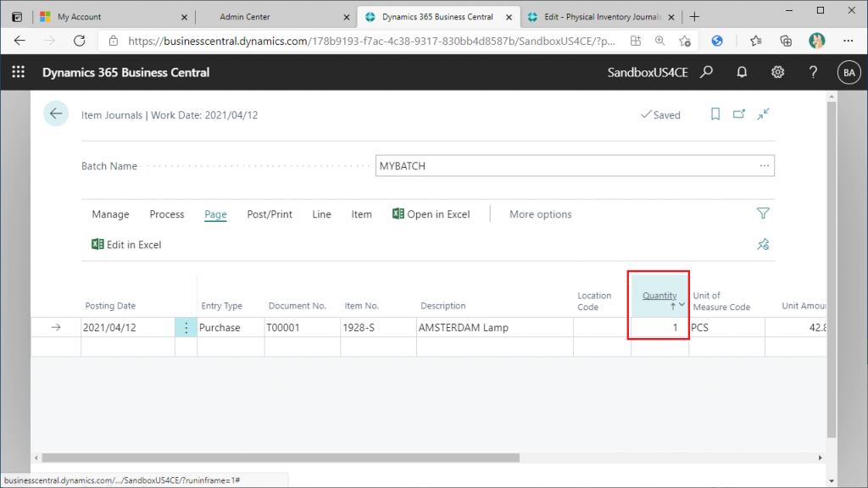Viewport: 868px width, 488px height.
Task: Open the Batch Name lookup ellipsis
Action: tap(765, 165)
